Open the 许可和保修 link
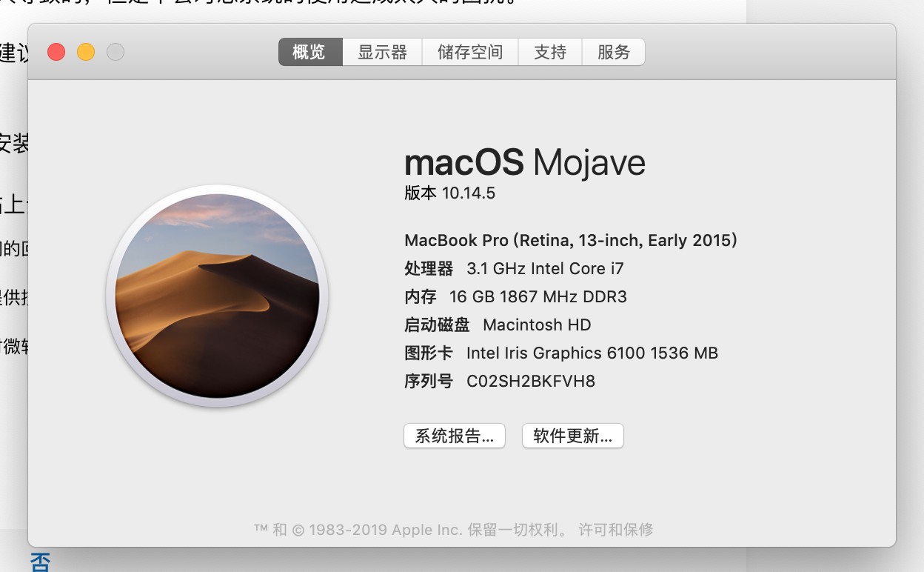 tap(616, 530)
